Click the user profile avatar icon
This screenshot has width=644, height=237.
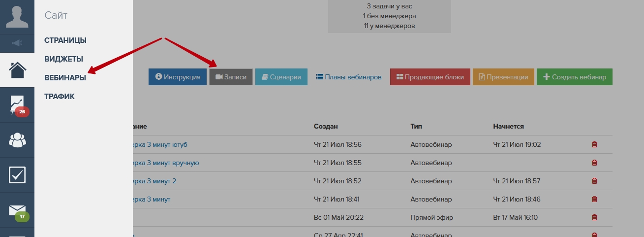tap(17, 17)
